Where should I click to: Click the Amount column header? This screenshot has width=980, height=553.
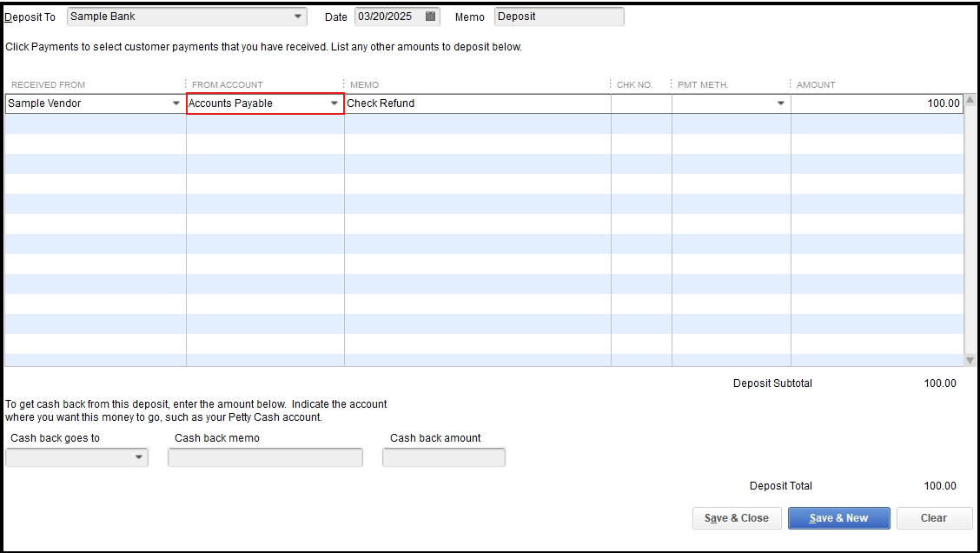pos(816,84)
